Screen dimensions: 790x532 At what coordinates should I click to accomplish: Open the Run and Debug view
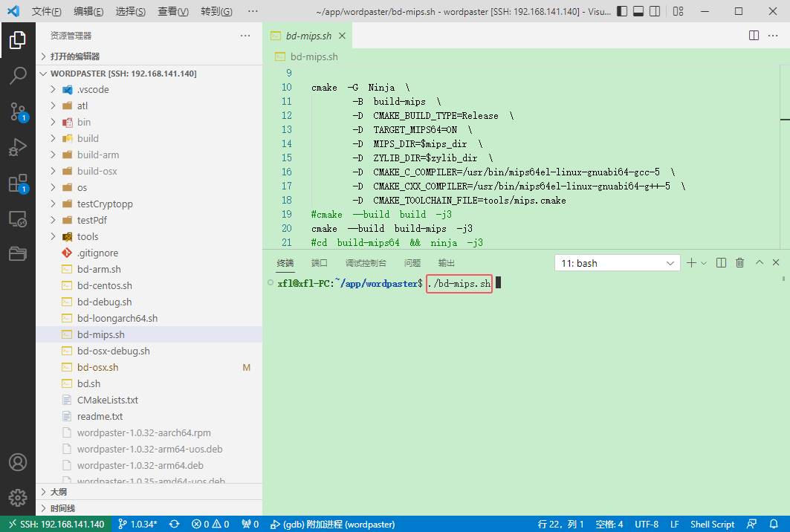tap(18, 147)
